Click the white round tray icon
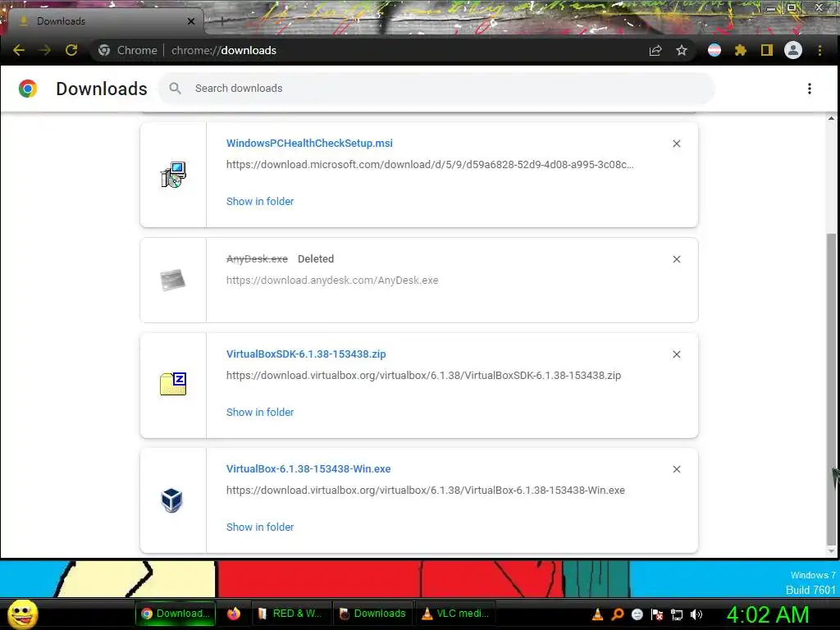 coord(637,614)
